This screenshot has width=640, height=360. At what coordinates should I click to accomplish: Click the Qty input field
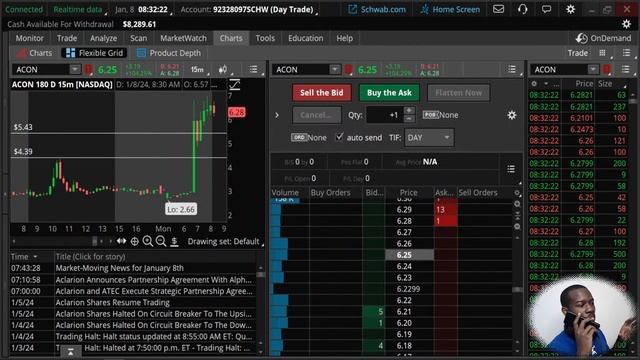tap(385, 115)
